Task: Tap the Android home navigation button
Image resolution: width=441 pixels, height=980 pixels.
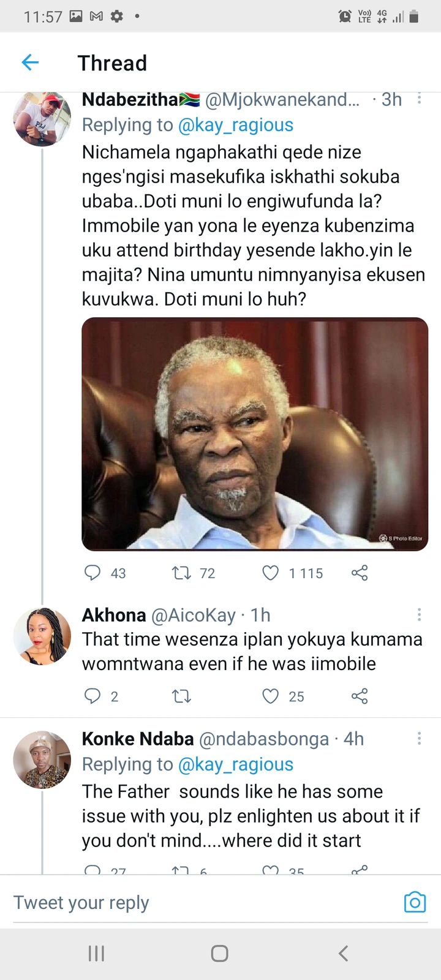Action: click(x=220, y=953)
